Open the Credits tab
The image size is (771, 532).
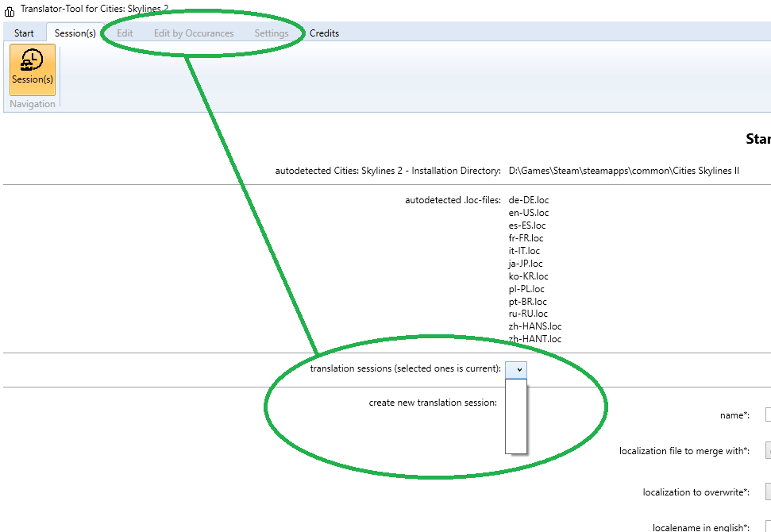click(x=324, y=33)
